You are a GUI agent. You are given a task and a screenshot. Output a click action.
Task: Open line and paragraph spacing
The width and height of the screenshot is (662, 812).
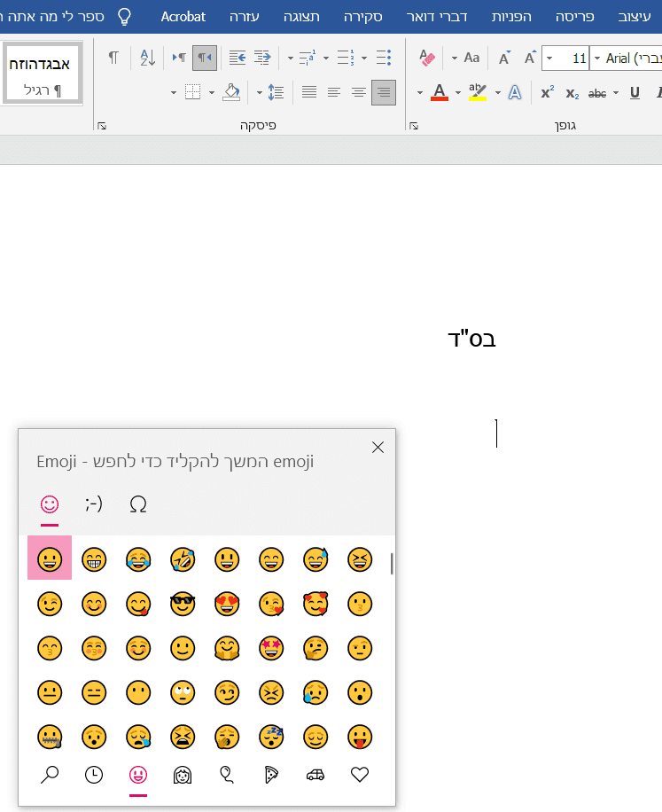pyautogui.click(x=276, y=93)
